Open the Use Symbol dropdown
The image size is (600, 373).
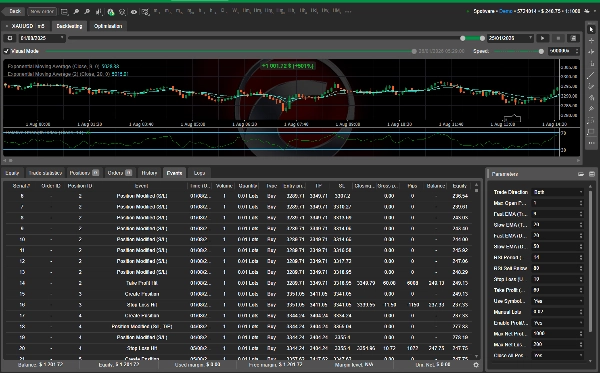coord(558,301)
